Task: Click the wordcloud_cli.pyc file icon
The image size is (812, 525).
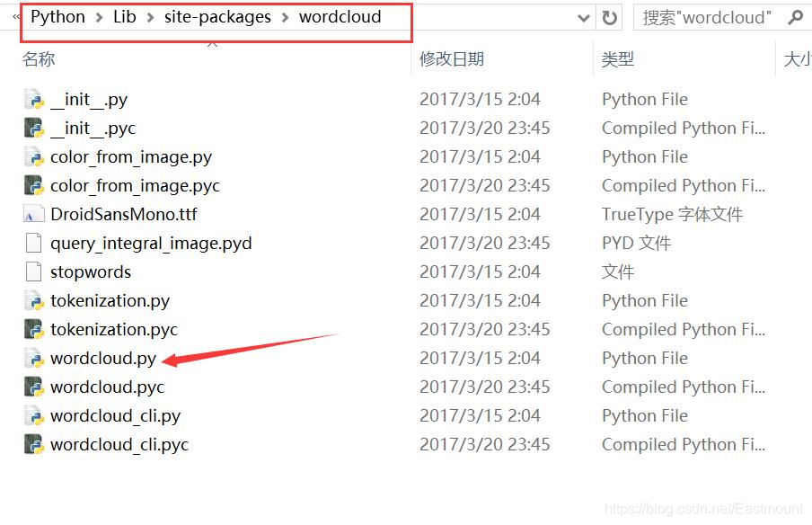Action: pyautogui.click(x=33, y=444)
